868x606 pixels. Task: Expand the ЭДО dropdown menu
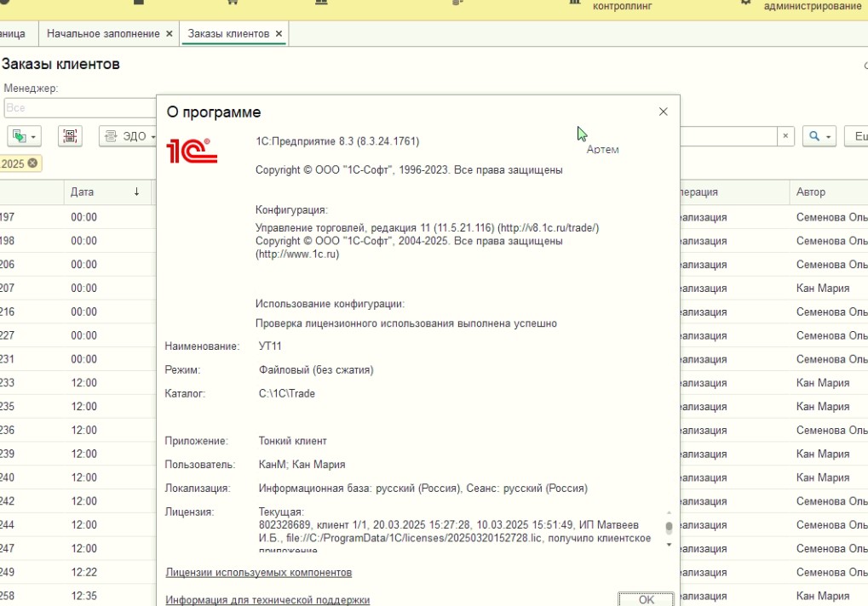click(129, 136)
